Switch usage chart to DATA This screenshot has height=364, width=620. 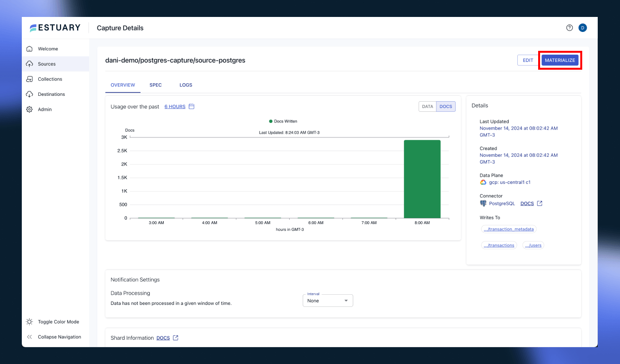tap(428, 106)
